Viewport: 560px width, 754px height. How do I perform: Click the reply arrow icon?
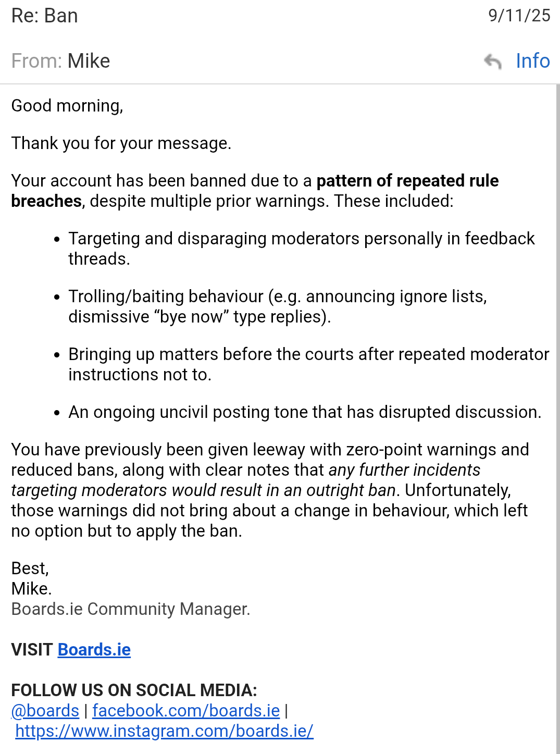point(492,61)
